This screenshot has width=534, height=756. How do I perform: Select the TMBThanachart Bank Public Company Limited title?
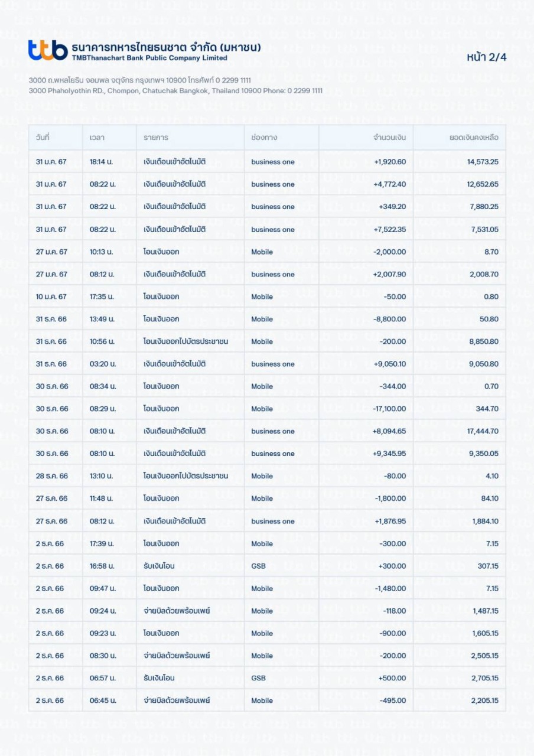tap(149, 58)
